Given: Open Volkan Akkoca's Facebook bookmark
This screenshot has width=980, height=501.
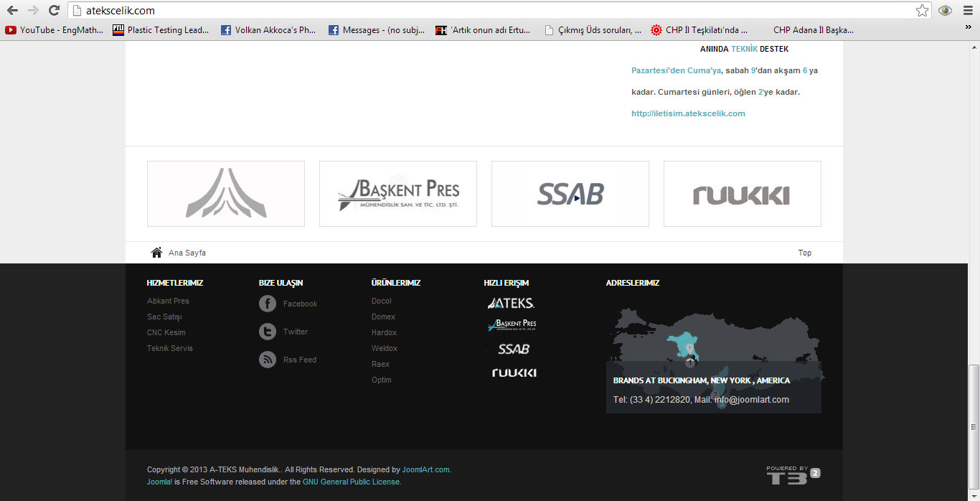Looking at the screenshot, I should tap(268, 30).
